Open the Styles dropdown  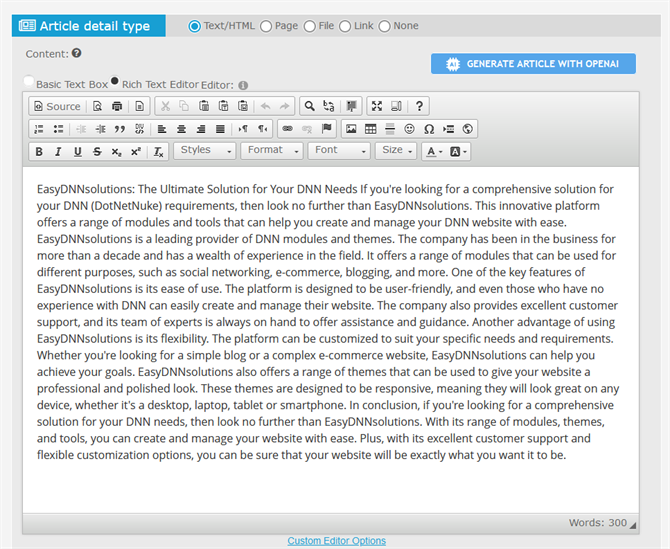coord(205,151)
